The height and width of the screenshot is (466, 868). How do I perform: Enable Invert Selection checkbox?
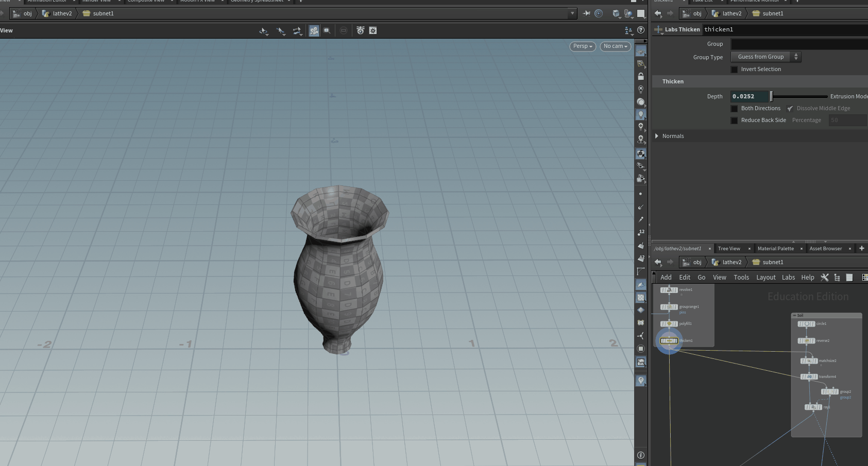tap(734, 70)
